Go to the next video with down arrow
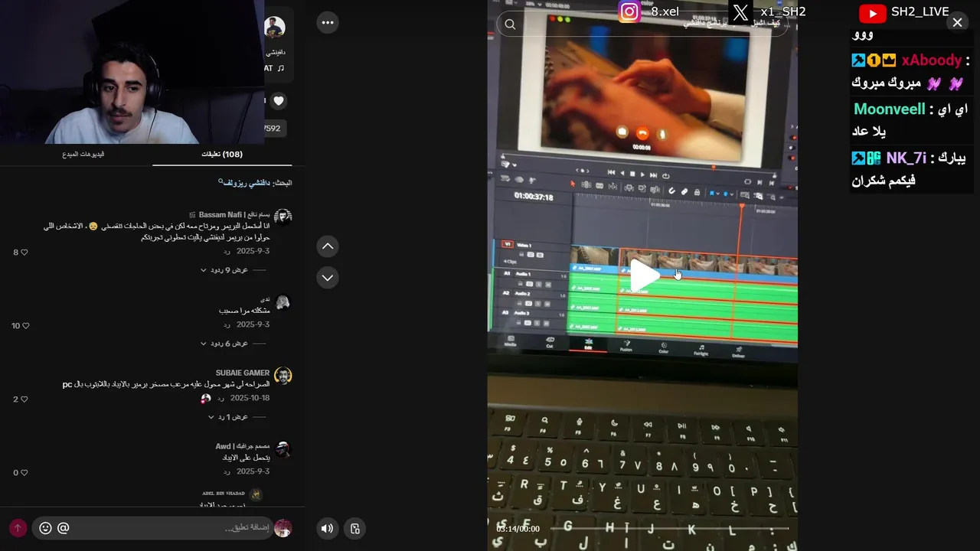Screen dimensions: 980x551 (x=328, y=277)
